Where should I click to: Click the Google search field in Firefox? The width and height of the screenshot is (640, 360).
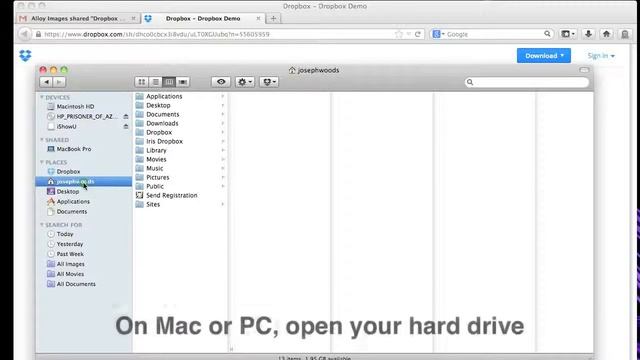(492, 34)
